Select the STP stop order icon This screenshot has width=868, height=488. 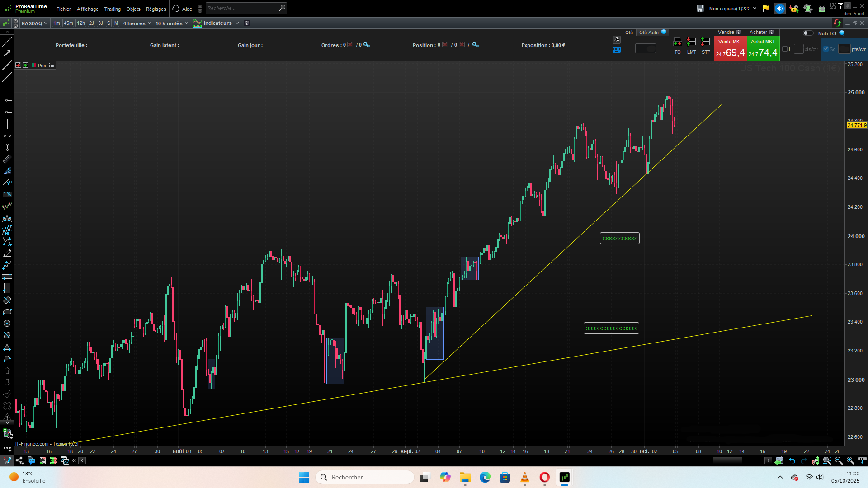point(706,46)
